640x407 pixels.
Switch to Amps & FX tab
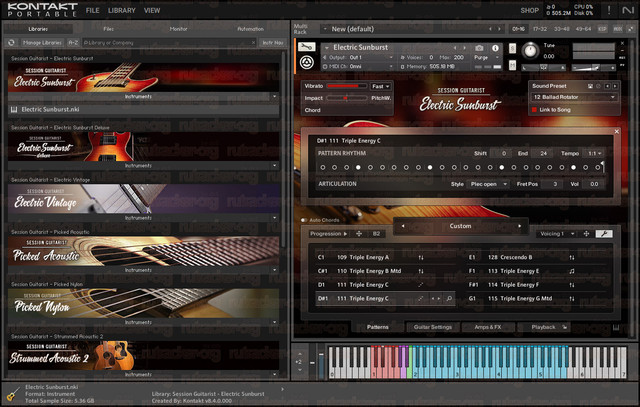488,327
